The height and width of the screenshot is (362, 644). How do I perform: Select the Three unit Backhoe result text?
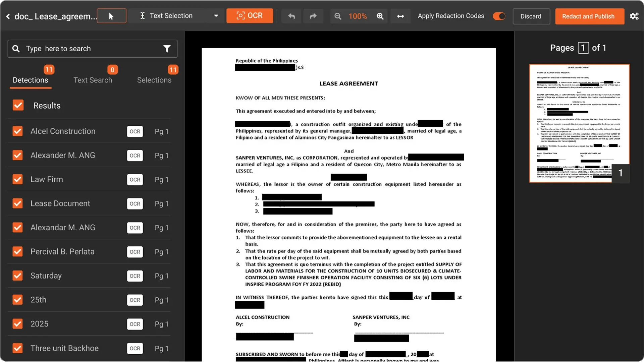pyautogui.click(x=64, y=348)
